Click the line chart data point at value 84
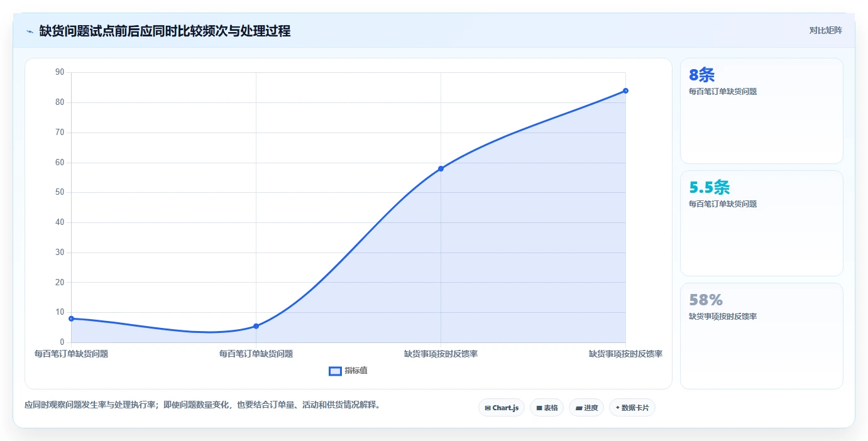Image resolution: width=868 pixels, height=441 pixels. 625,90
